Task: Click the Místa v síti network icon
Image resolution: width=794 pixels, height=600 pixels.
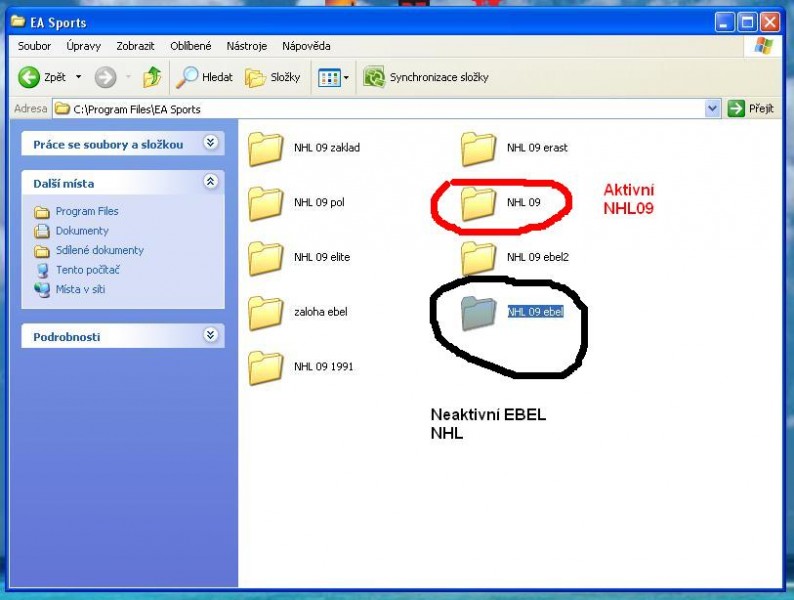Action: pos(42,290)
